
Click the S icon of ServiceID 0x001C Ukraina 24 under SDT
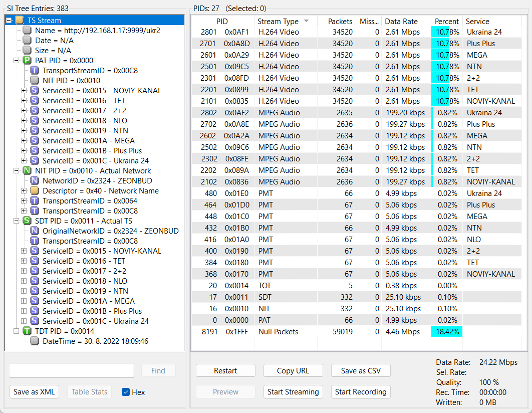pyautogui.click(x=34, y=321)
